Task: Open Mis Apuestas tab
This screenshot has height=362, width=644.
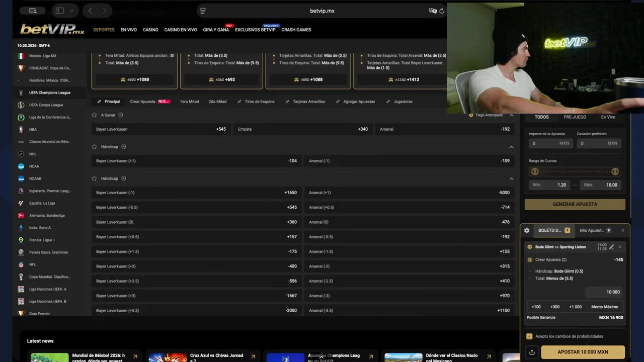Action: click(x=595, y=230)
